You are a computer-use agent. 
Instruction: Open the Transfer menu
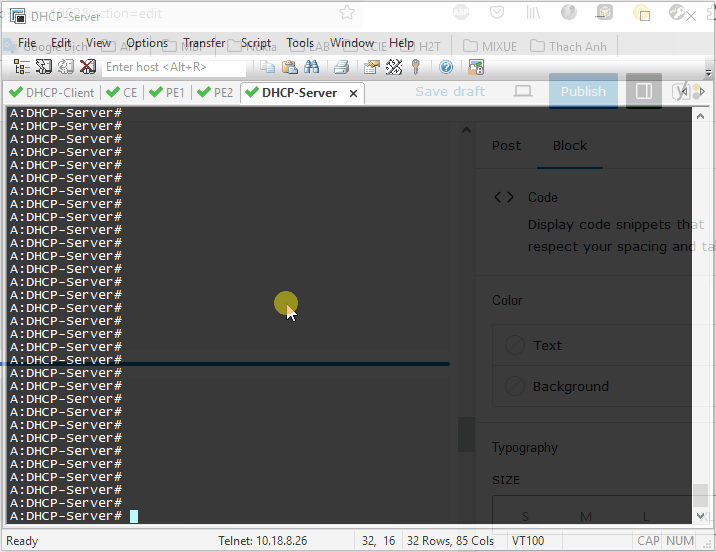204,43
